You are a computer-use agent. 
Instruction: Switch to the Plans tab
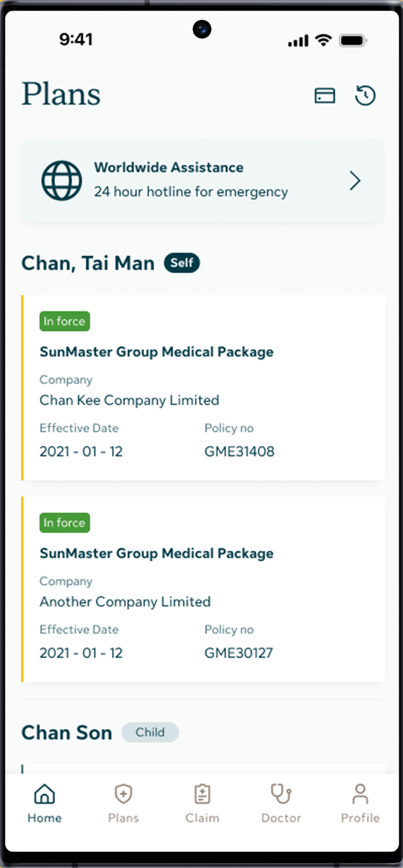point(123,803)
